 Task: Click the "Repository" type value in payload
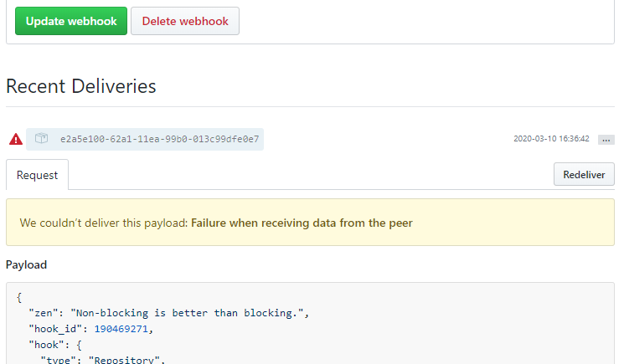[x=124, y=360]
